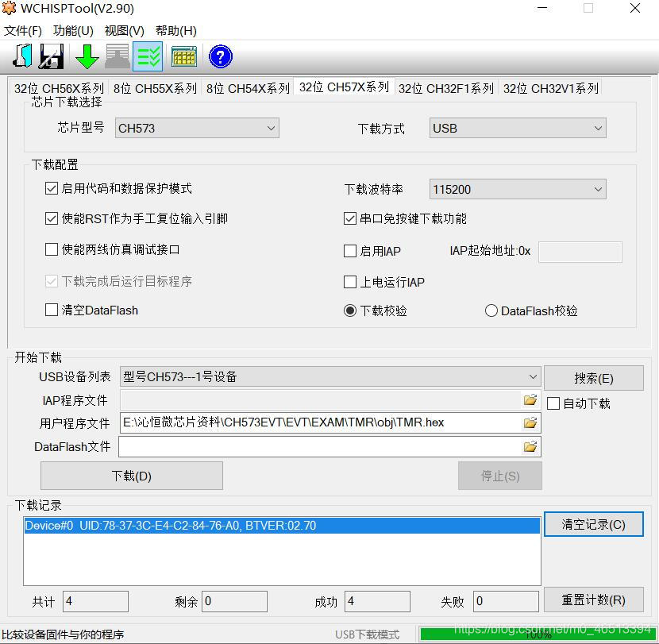Viewport: 659px width, 644px height.
Task: Browse for 用户程序文件 folder icon
Action: [x=530, y=422]
